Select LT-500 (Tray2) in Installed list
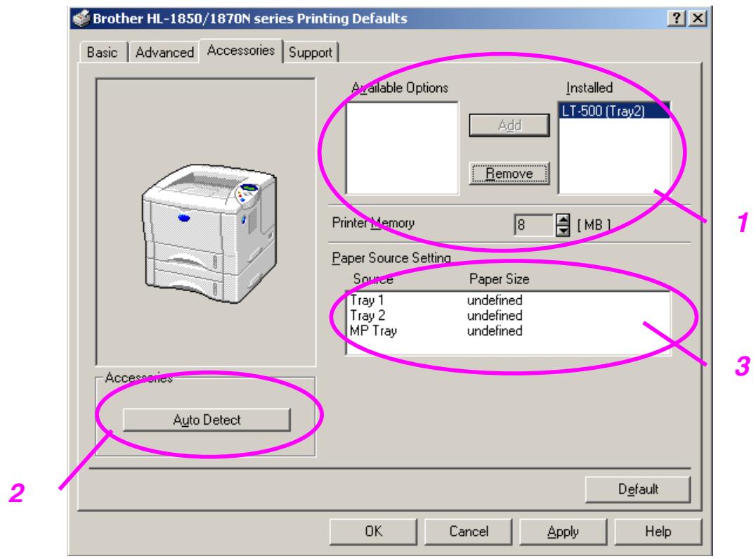The height and width of the screenshot is (559, 756). pyautogui.click(x=613, y=111)
